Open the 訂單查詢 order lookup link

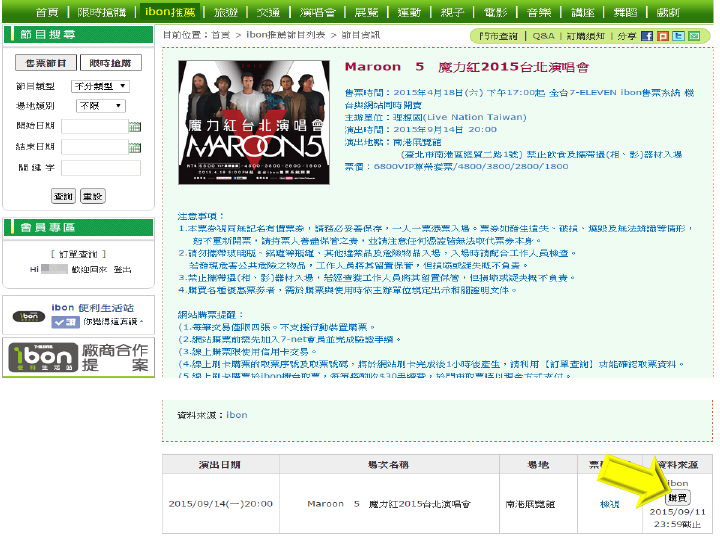point(78,254)
